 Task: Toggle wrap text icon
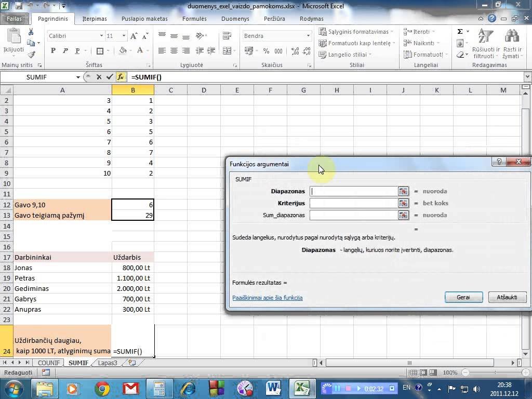tap(227, 36)
